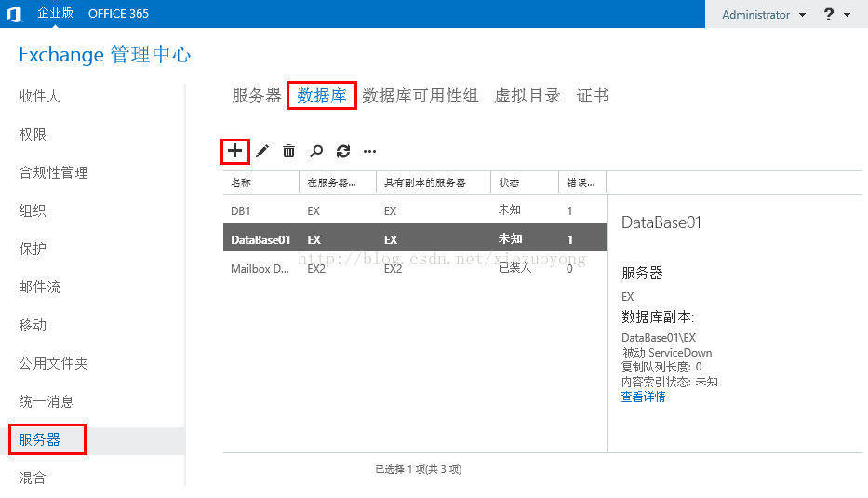This screenshot has width=868, height=498.
Task: Click 查看详情 link
Action: pos(643,397)
